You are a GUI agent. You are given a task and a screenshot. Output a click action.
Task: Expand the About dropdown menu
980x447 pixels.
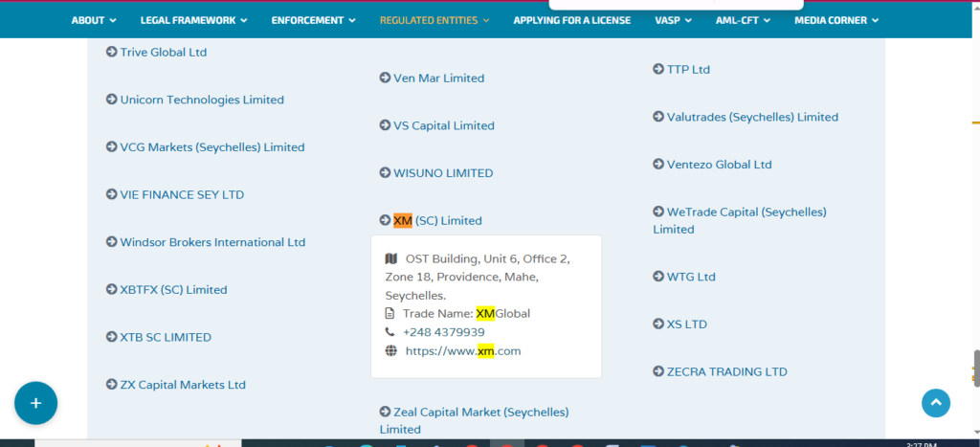[94, 20]
